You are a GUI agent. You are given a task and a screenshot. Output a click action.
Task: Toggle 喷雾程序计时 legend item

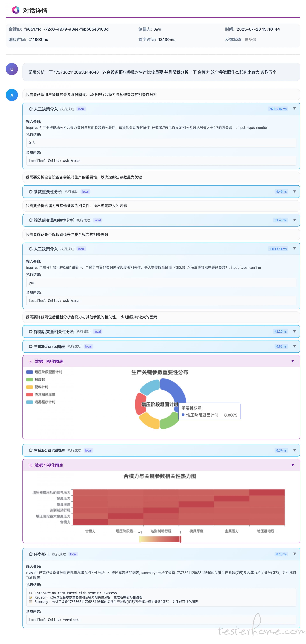41,402
